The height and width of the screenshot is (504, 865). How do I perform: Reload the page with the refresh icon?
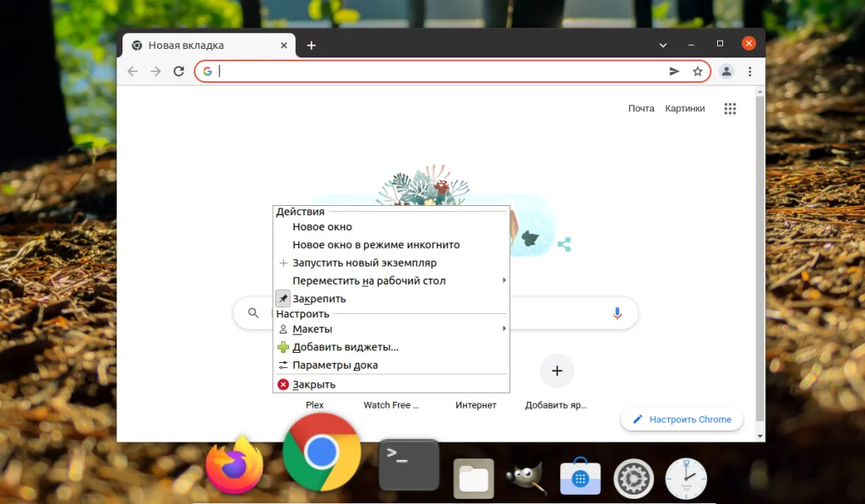click(x=178, y=71)
